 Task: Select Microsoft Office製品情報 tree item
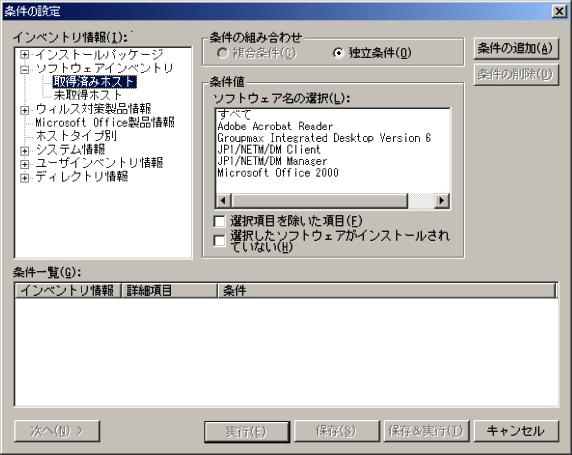[x=105, y=122]
